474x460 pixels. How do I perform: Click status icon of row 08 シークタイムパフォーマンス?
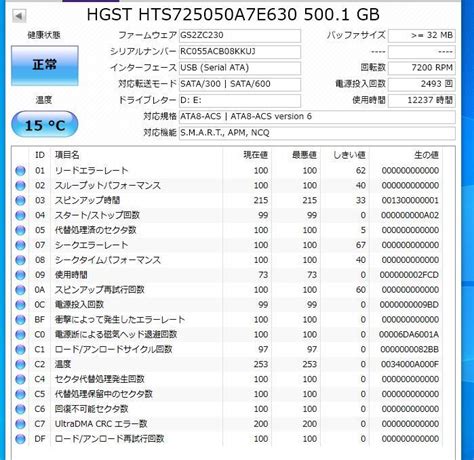click(20, 260)
